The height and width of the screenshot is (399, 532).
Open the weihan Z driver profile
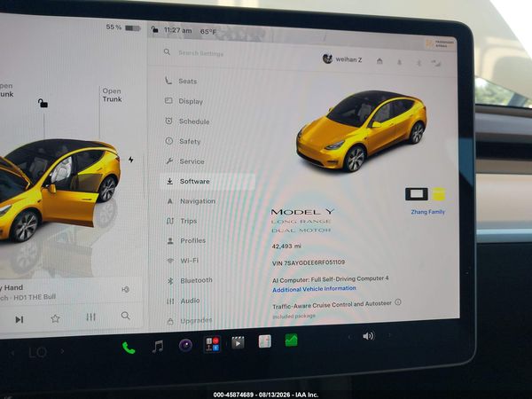tap(342, 59)
